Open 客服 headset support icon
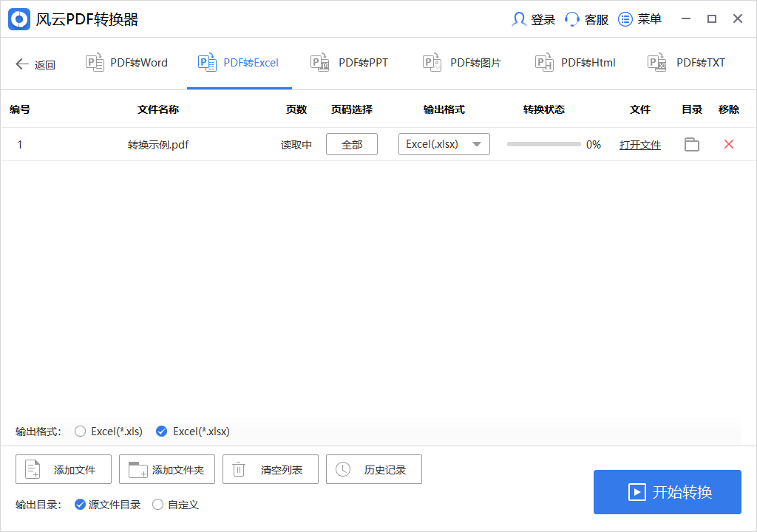The width and height of the screenshot is (757, 532). pyautogui.click(x=571, y=19)
